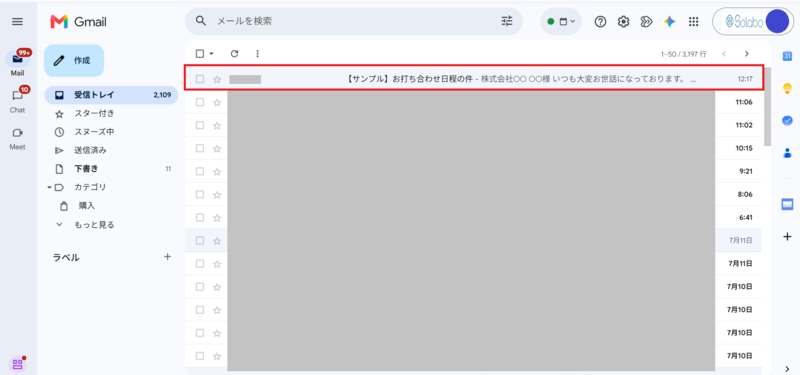Go to next page of mail
Screen dimensions: 800x375
click(747, 54)
